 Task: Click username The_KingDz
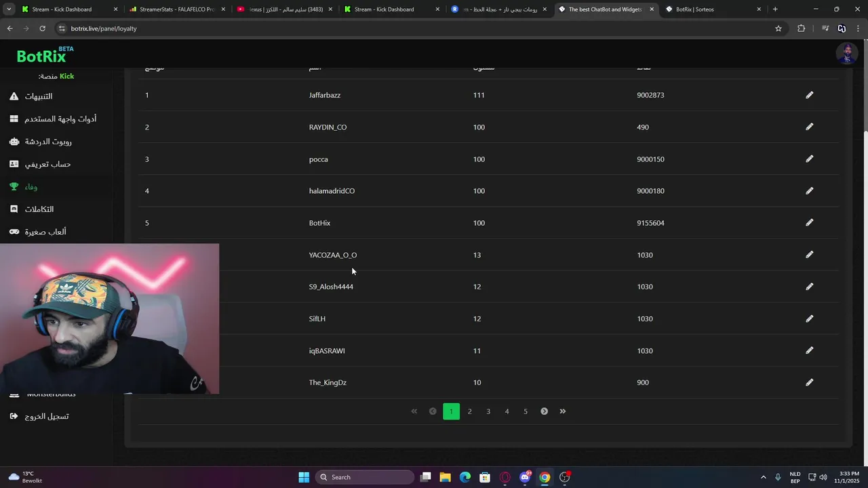click(x=328, y=382)
